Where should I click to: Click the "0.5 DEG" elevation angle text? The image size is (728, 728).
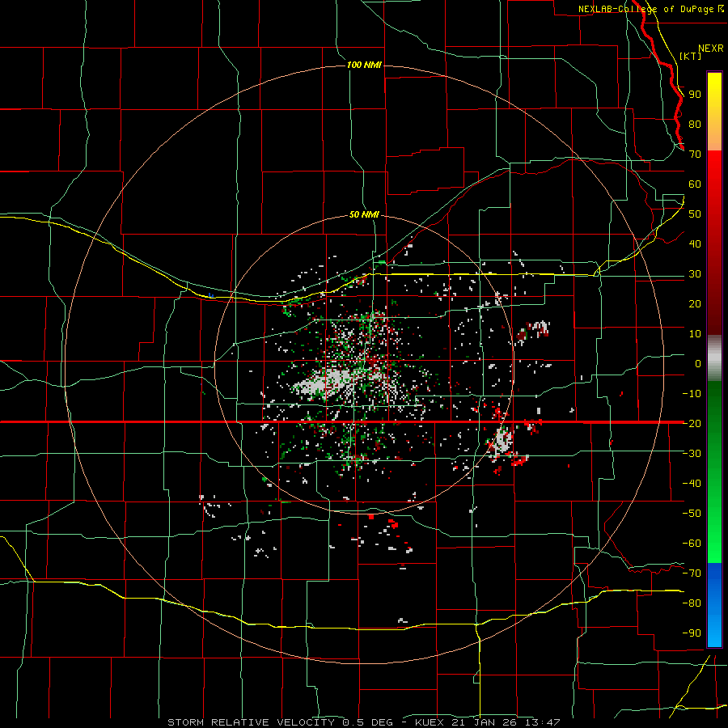(368, 722)
